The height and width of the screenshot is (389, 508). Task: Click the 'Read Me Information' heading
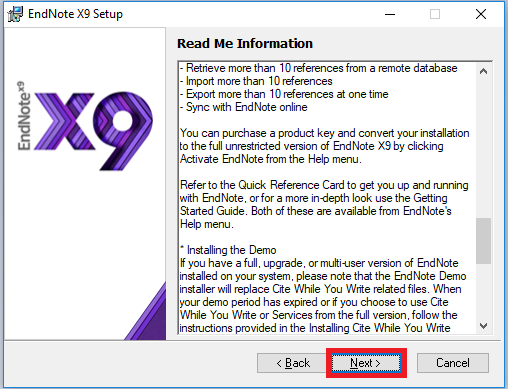pyautogui.click(x=245, y=43)
